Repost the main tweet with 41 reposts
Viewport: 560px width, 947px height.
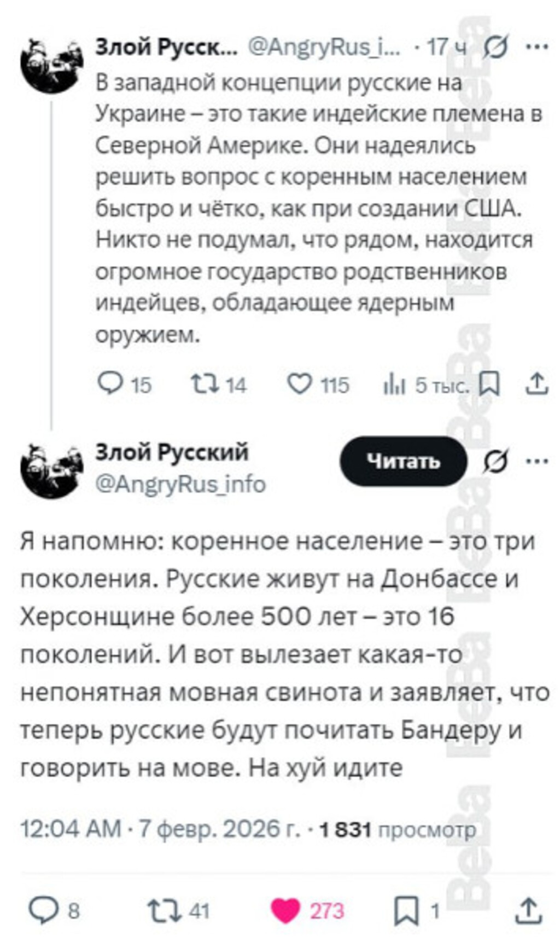162,910
